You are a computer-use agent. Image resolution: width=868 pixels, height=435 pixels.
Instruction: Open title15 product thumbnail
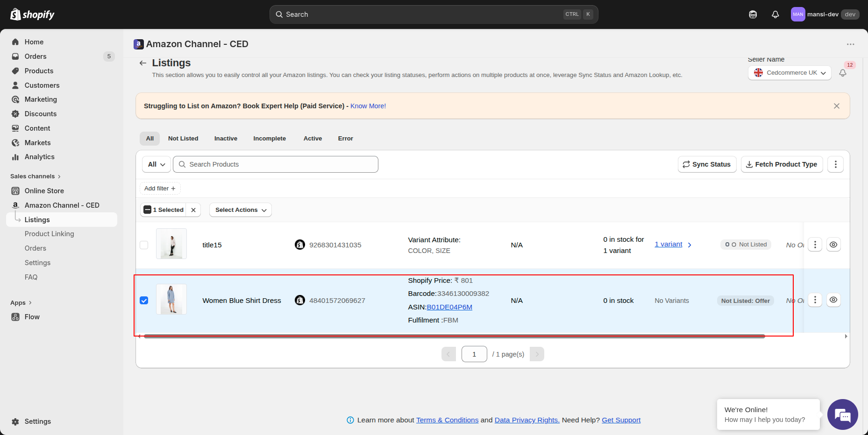pos(171,244)
